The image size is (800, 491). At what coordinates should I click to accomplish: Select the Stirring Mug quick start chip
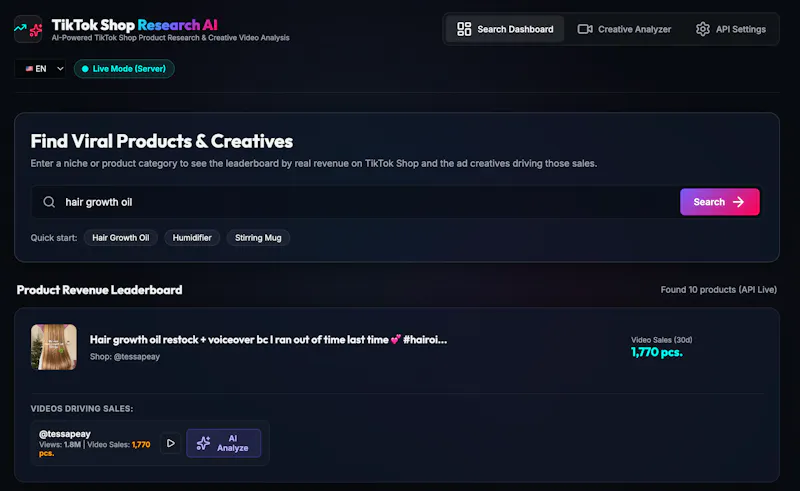pos(258,238)
